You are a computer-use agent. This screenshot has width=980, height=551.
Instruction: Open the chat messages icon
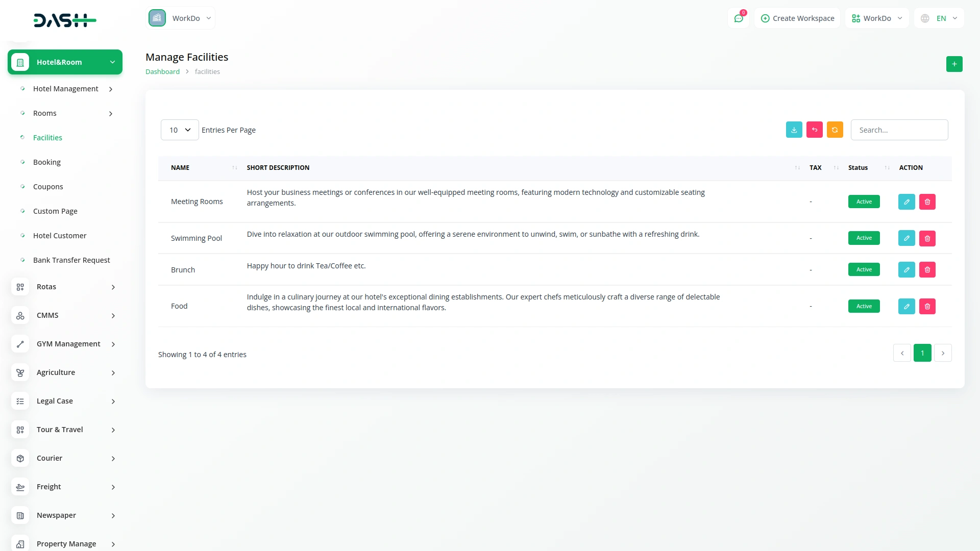(x=739, y=18)
